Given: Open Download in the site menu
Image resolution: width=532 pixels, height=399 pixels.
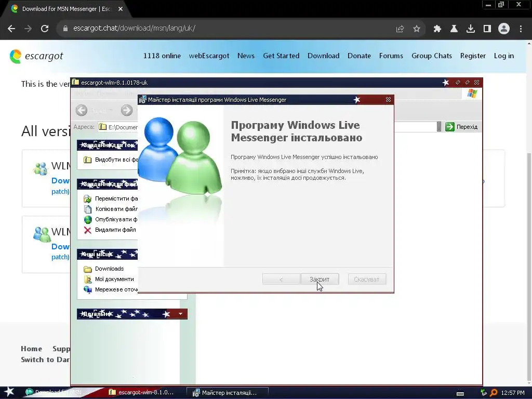Looking at the screenshot, I should click(x=323, y=56).
